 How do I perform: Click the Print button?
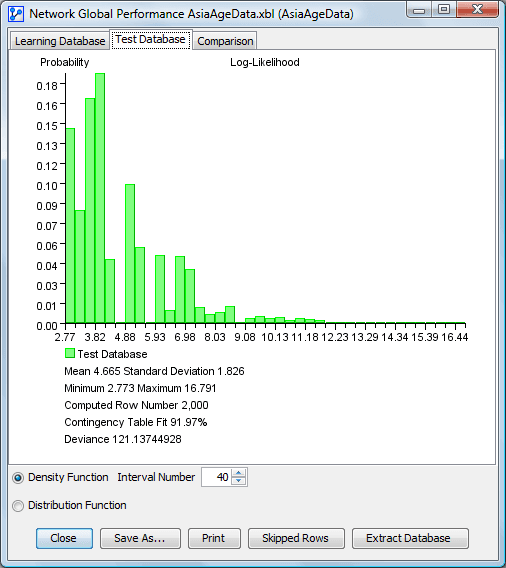tap(214, 538)
